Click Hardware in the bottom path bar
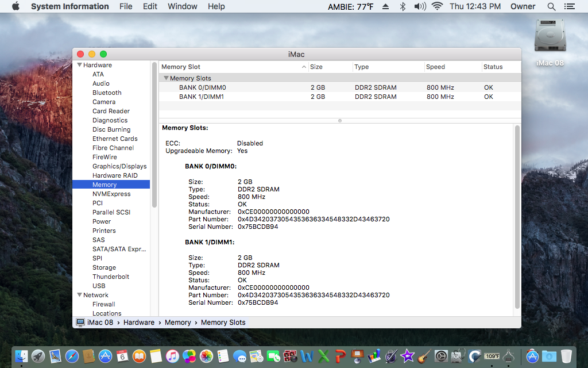 click(139, 322)
